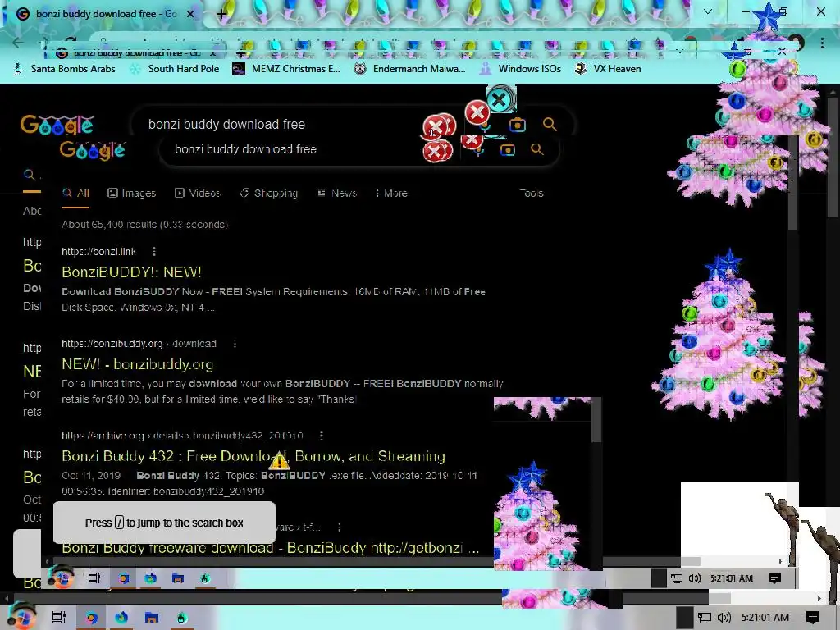Click notification icon on duplicated upper taskbar
Image resolution: width=840 pixels, height=630 pixels.
tap(774, 578)
